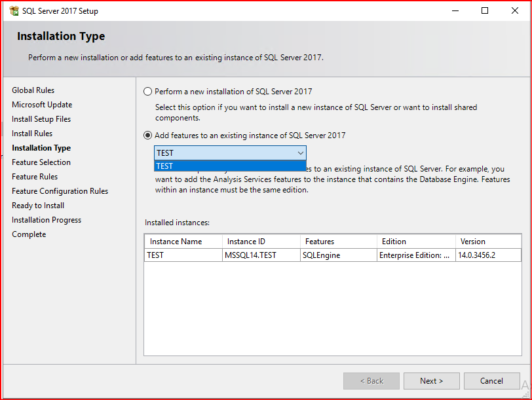Select TEST cell in Instance Name column
Image resolution: width=532 pixels, height=400 pixels.
183,255
